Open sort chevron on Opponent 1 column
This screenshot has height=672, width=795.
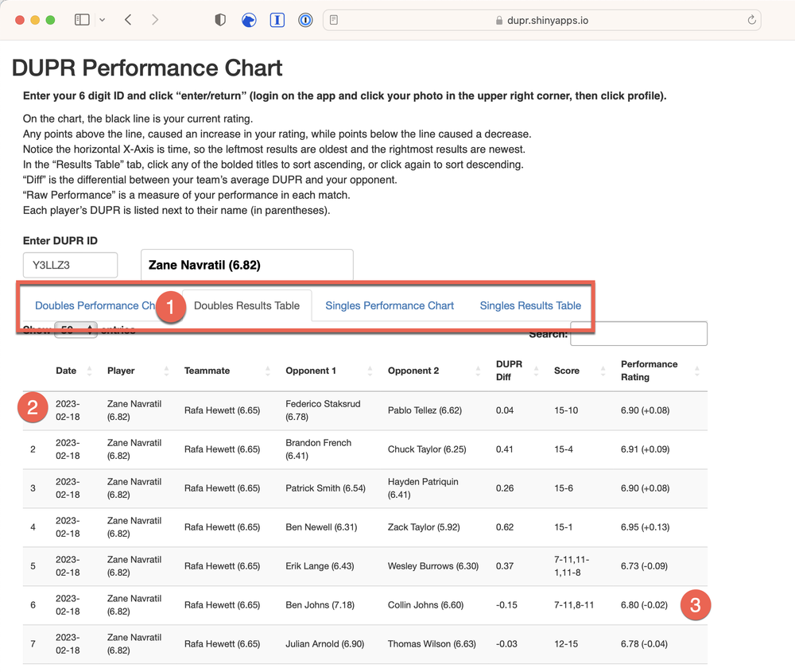pos(369,371)
